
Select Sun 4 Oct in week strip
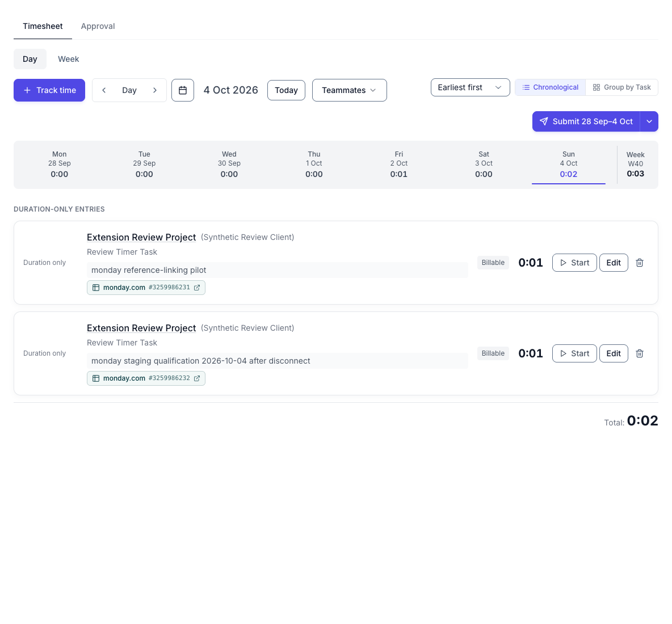pyautogui.click(x=569, y=165)
